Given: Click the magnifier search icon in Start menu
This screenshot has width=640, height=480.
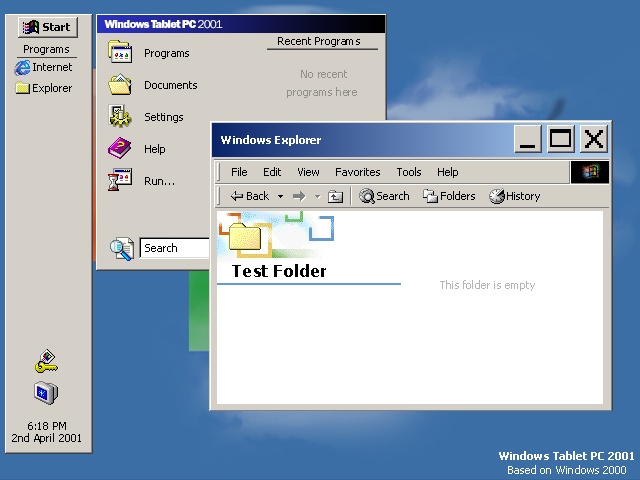Looking at the screenshot, I should coord(122,248).
